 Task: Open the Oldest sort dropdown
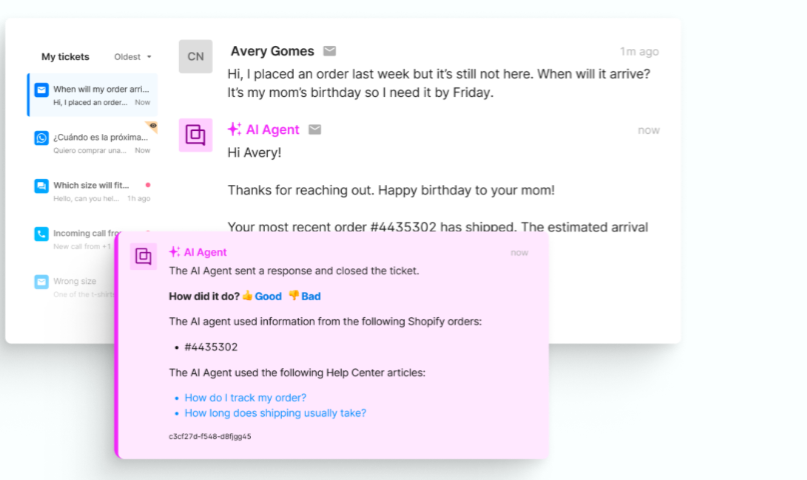tap(132, 57)
